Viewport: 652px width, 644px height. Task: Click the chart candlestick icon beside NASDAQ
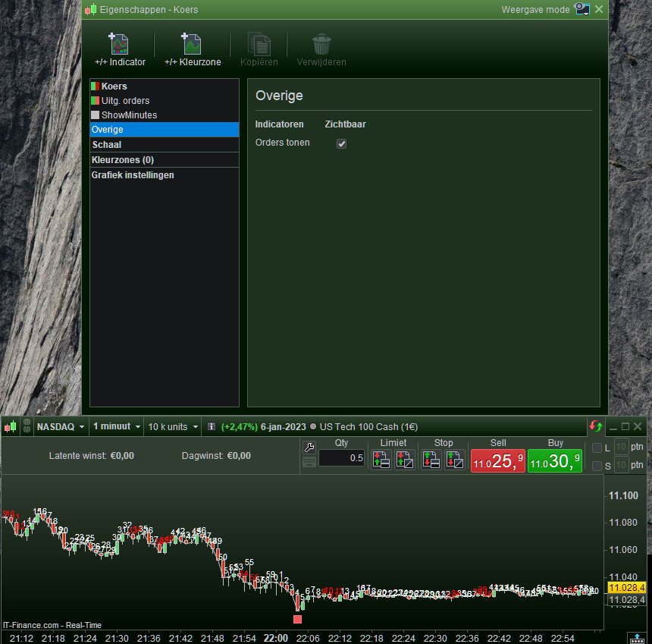[11, 427]
